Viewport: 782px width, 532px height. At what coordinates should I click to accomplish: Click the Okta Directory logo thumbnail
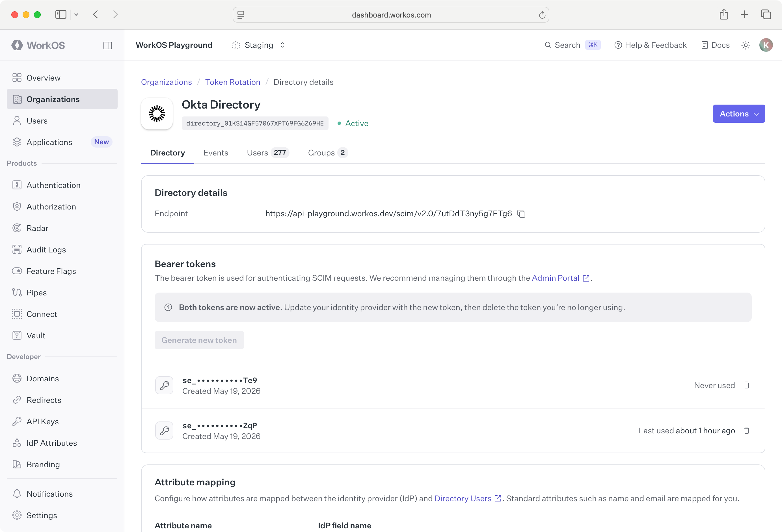[x=157, y=114]
